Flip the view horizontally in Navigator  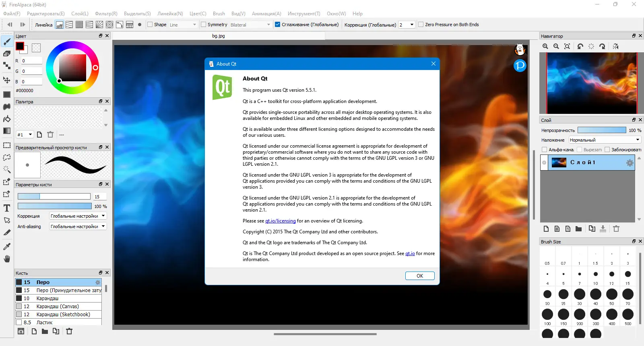tap(616, 46)
